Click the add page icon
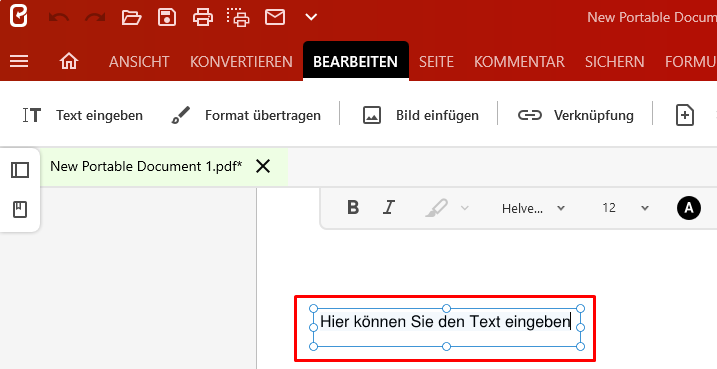The image size is (717, 369). [685, 115]
